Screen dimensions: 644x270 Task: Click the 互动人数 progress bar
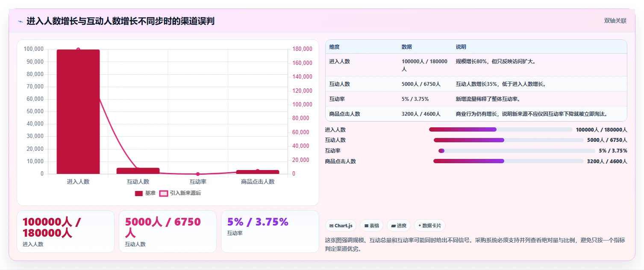pyautogui.click(x=509, y=140)
